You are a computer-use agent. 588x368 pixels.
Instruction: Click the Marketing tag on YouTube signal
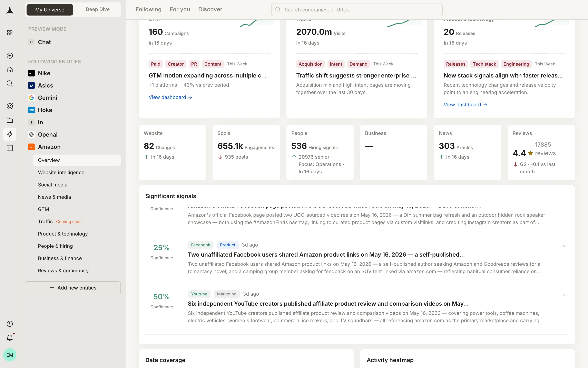(x=226, y=294)
